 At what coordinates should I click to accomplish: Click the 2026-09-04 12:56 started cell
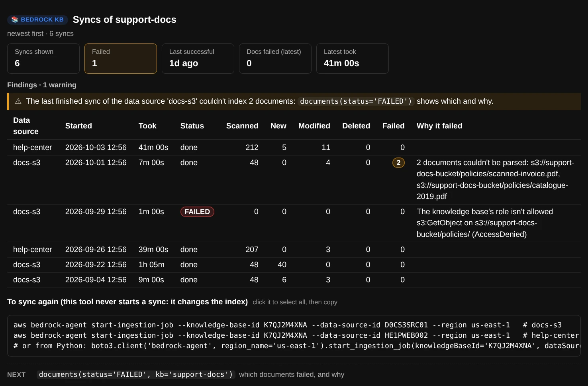click(x=96, y=280)
